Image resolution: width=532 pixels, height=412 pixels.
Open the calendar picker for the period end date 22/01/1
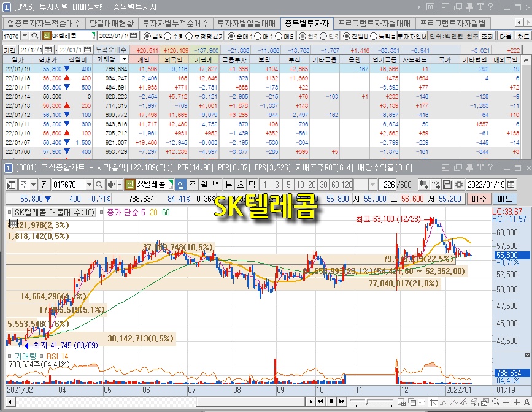point(88,50)
